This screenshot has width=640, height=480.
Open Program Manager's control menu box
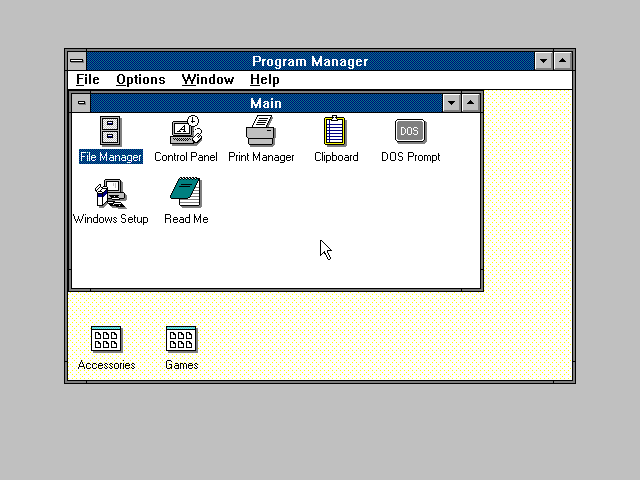(x=77, y=61)
